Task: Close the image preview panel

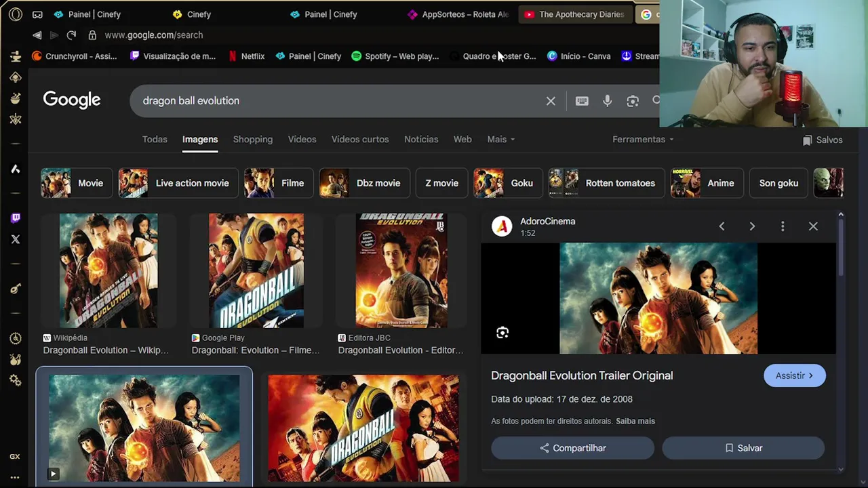Action: tap(813, 226)
